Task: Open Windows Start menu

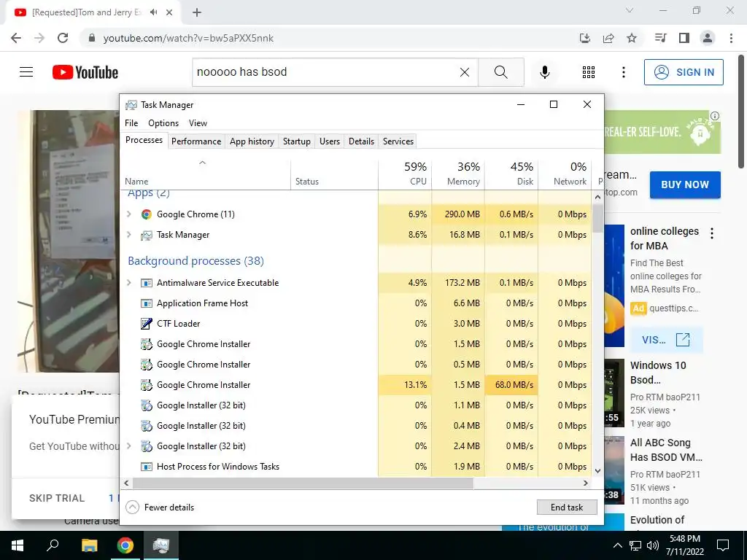Action: coord(18,545)
